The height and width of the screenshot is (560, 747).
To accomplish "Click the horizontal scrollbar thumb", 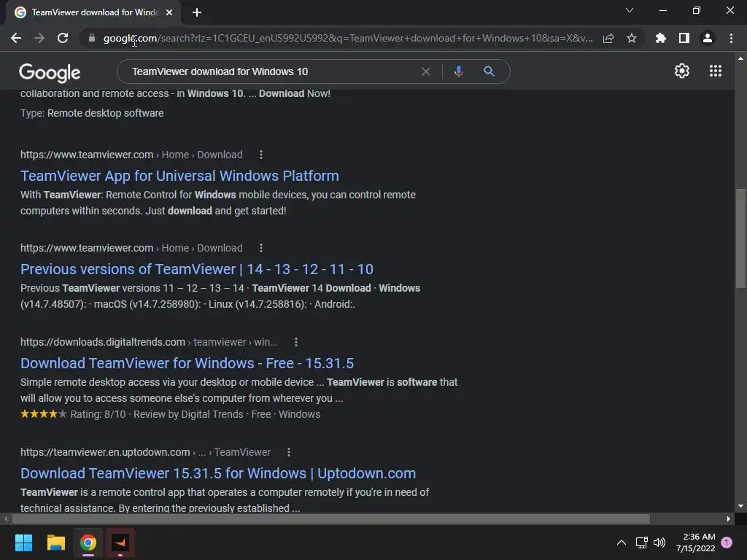I will [330, 518].
